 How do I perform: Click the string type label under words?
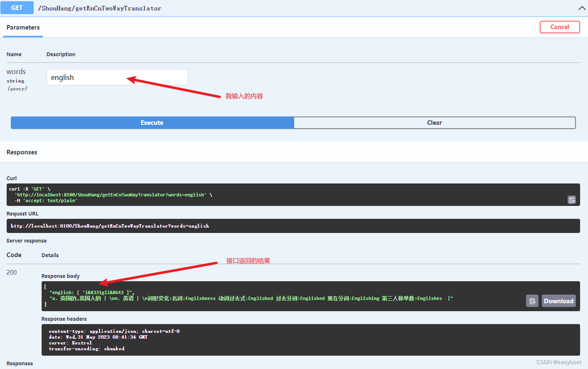click(15, 81)
